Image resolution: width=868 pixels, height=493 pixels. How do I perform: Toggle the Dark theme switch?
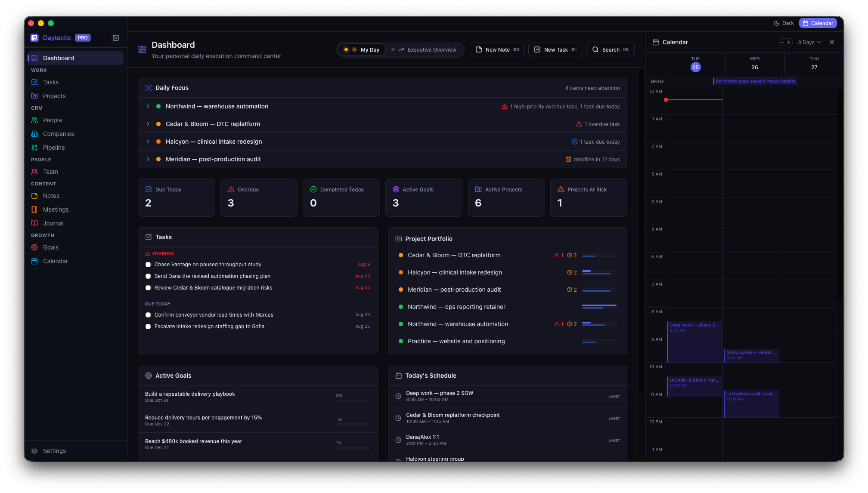pyautogui.click(x=784, y=23)
